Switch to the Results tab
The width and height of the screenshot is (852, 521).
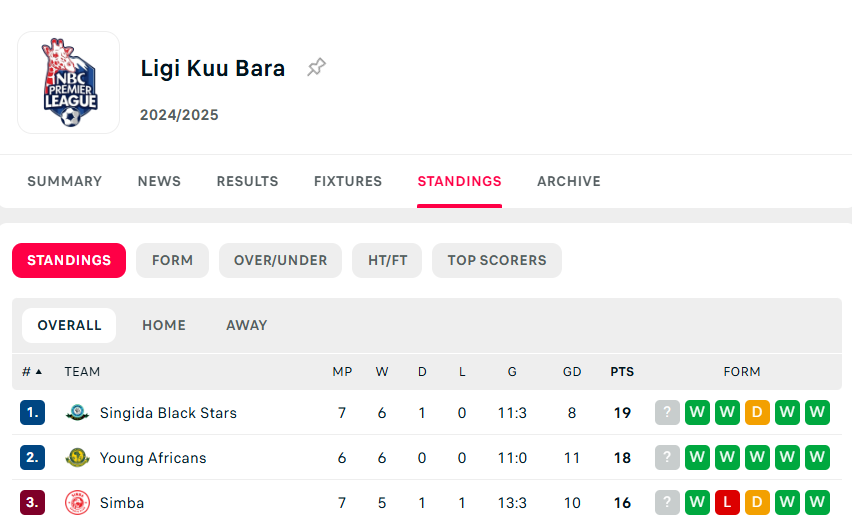(x=247, y=181)
